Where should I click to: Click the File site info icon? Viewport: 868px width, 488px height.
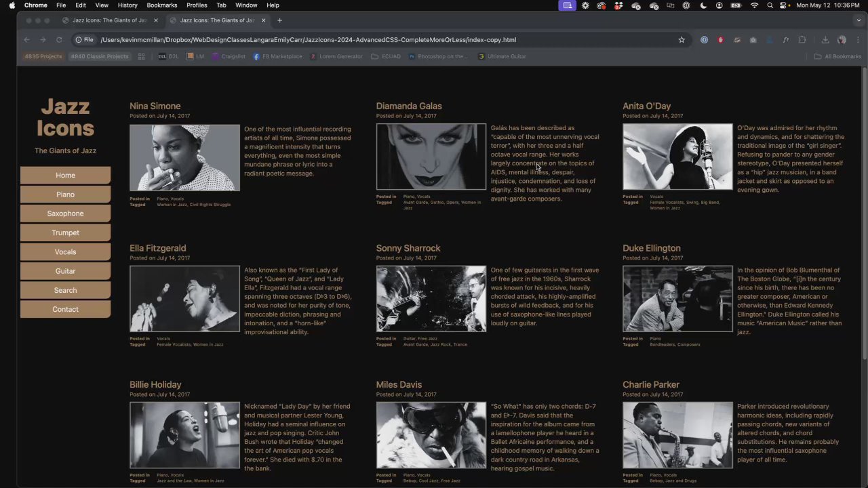84,40
